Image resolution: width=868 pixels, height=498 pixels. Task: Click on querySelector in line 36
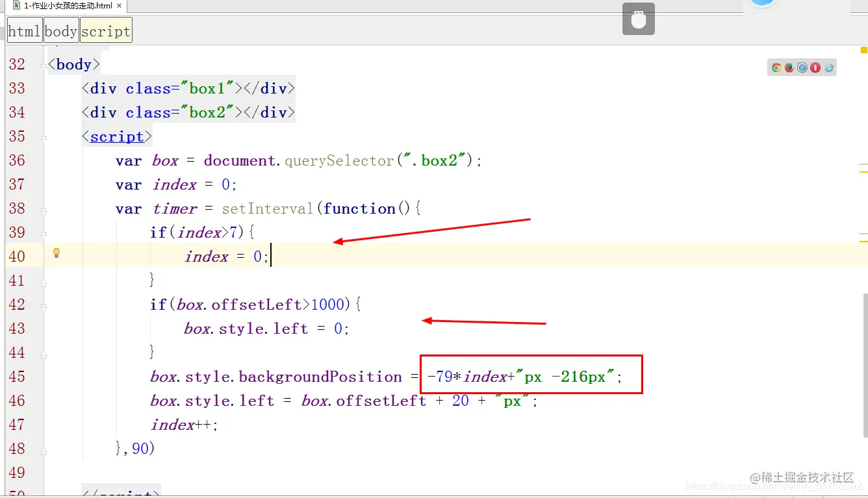(339, 160)
